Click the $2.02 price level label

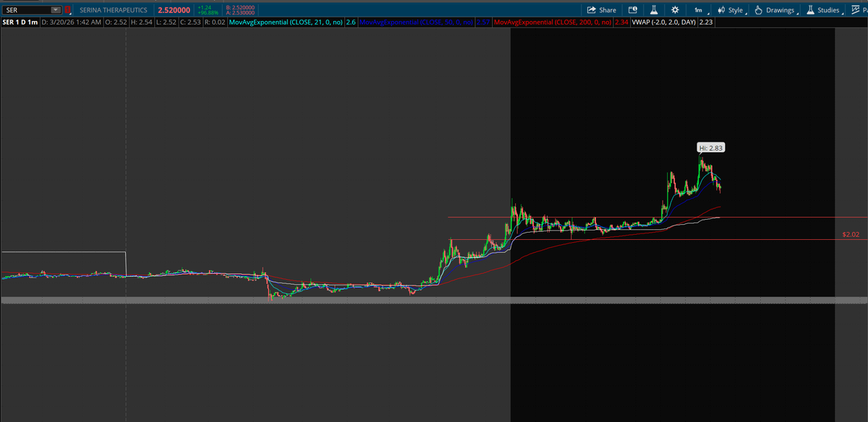point(851,235)
